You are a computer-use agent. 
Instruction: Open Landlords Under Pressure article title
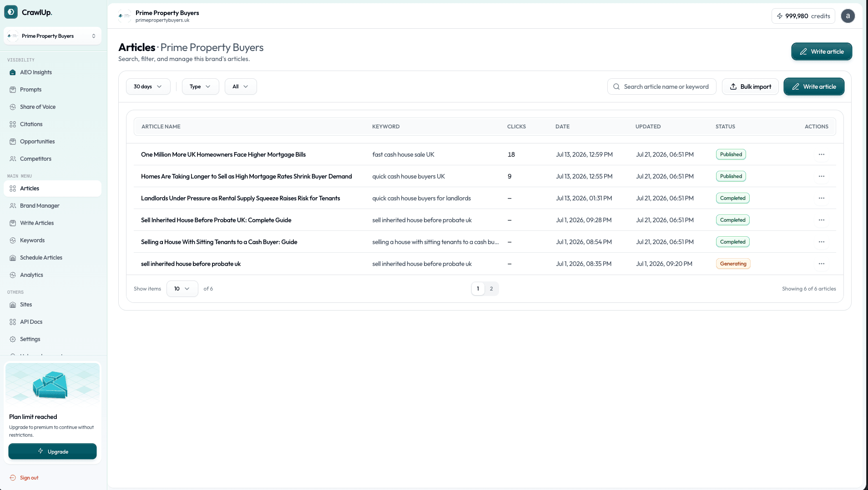pos(240,198)
